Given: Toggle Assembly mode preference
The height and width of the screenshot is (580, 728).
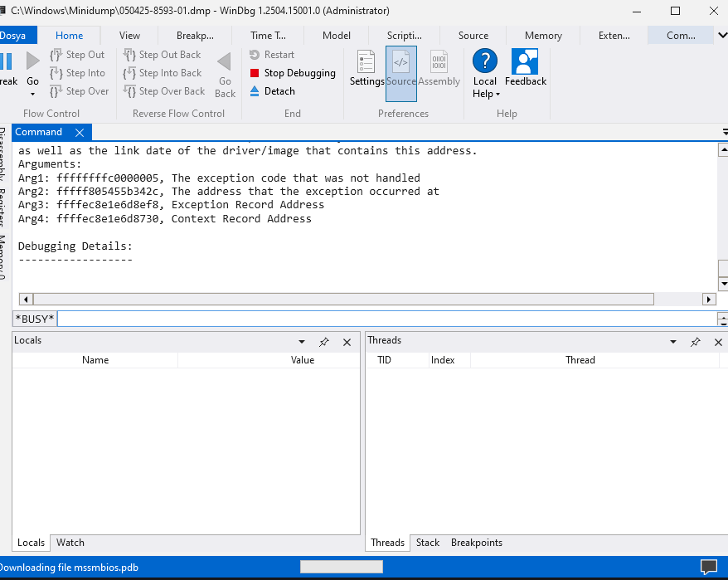Looking at the screenshot, I should (439, 68).
